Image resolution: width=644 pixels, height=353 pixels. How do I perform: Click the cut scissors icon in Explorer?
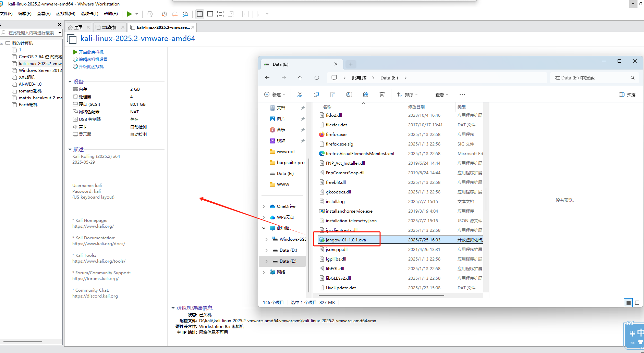tap(300, 94)
